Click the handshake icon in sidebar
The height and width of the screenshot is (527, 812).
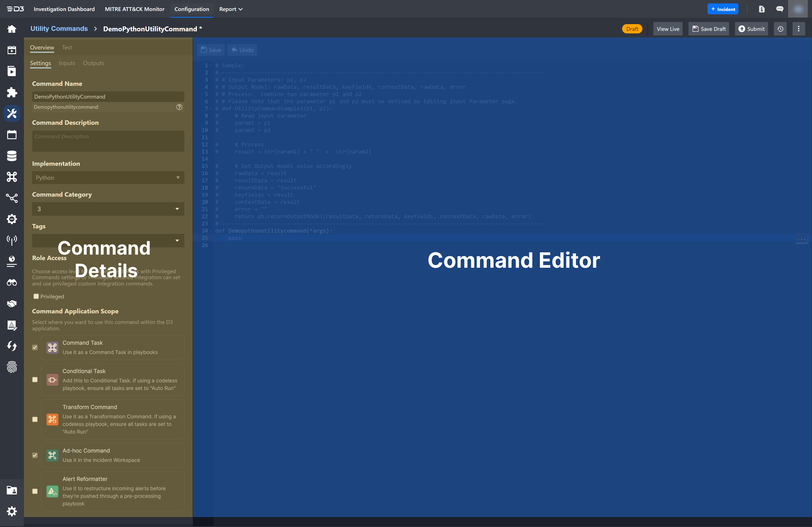(12, 304)
